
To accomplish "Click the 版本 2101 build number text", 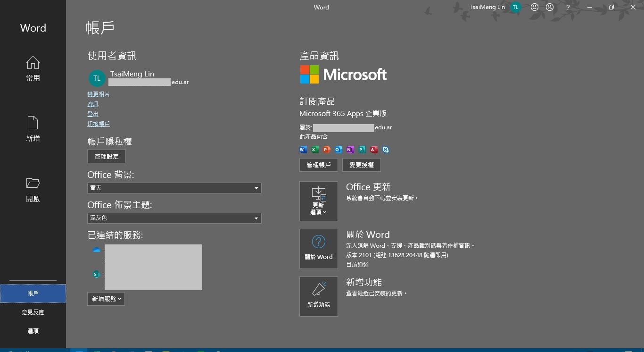I will click(x=397, y=255).
